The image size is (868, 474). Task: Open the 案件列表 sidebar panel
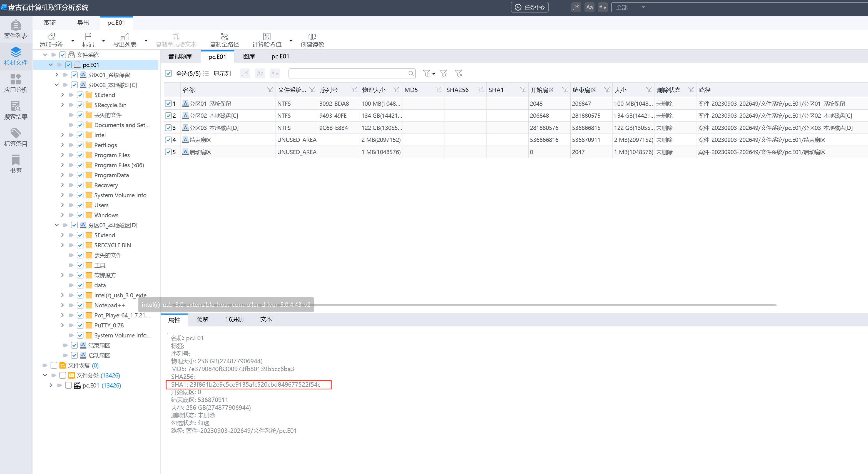(x=16, y=29)
